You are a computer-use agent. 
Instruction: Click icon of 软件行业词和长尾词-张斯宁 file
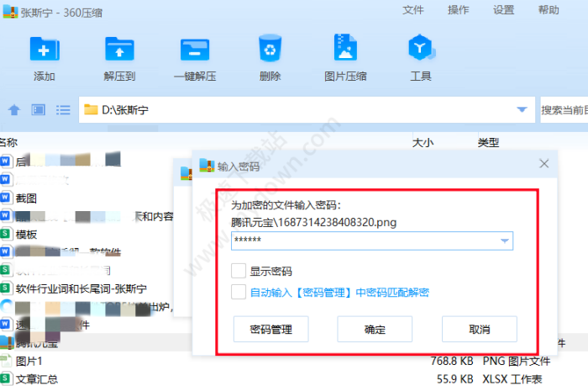pyautogui.click(x=5, y=288)
